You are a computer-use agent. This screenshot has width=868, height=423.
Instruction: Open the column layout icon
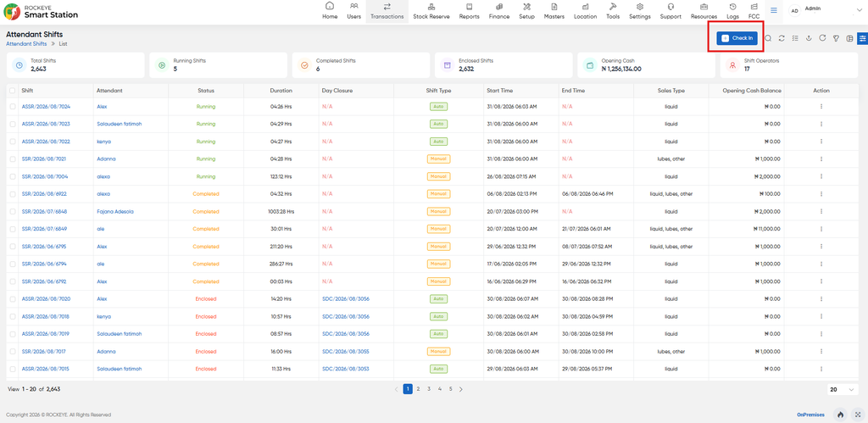[x=849, y=38]
